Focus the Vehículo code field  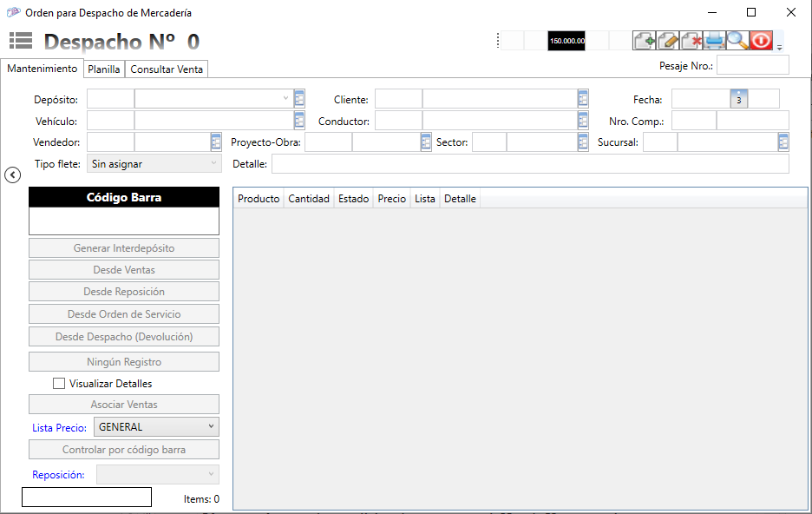110,120
